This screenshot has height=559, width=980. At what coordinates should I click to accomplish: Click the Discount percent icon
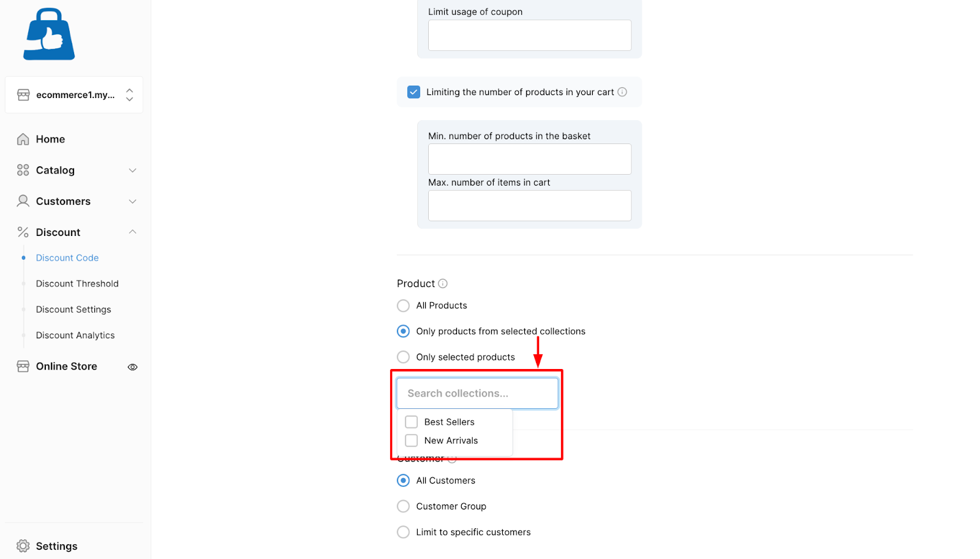click(23, 232)
